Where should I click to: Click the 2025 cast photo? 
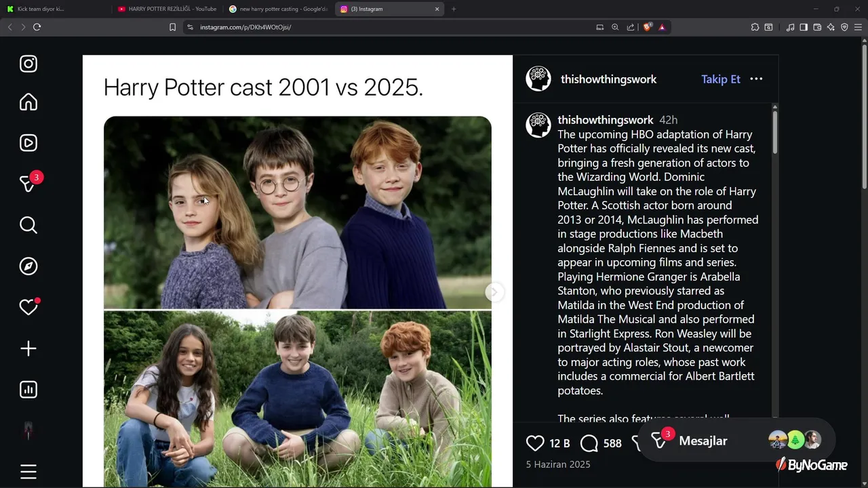297,399
